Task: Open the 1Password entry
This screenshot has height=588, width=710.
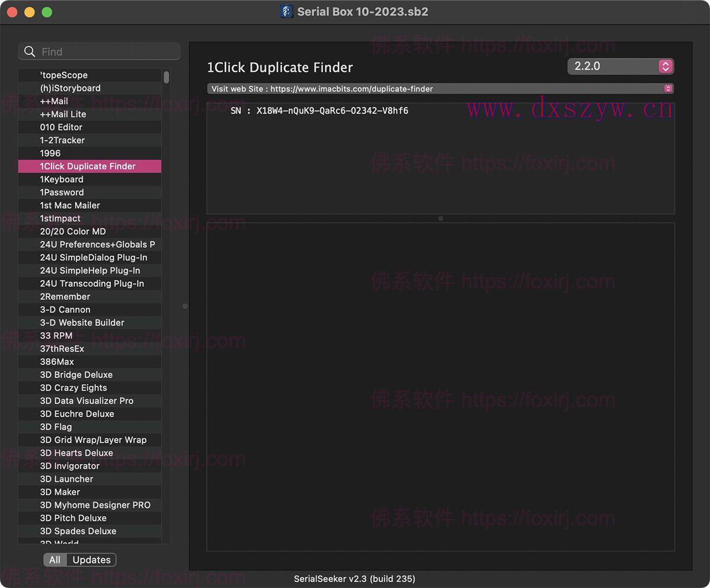Action: tap(89, 192)
